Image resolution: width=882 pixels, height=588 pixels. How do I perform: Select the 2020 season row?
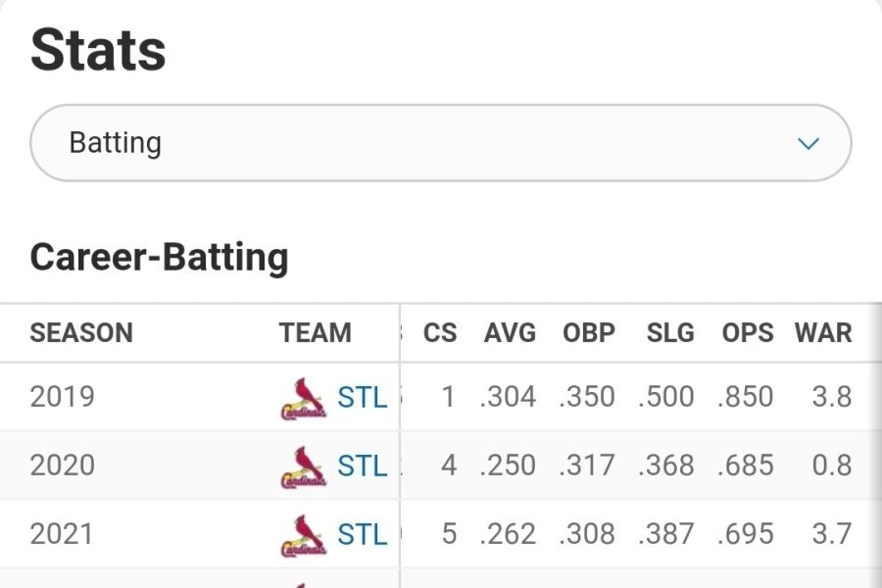point(63,466)
